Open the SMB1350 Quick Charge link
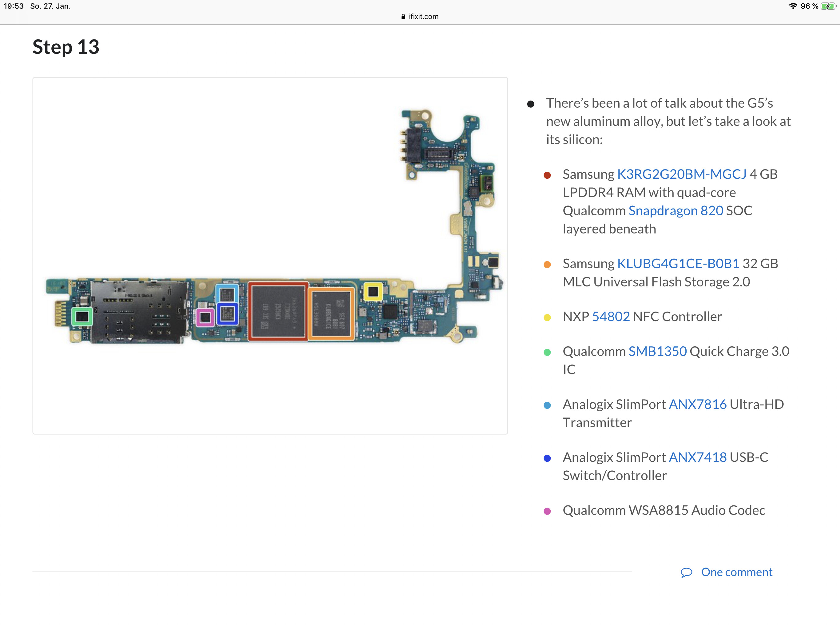The width and height of the screenshot is (840, 630). (657, 351)
